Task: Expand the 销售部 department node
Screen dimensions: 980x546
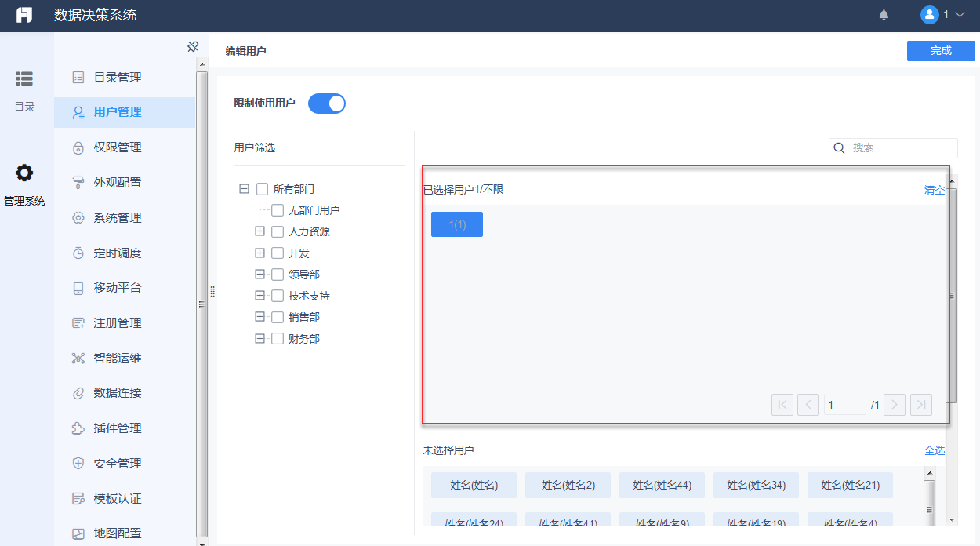Action: [x=260, y=316]
